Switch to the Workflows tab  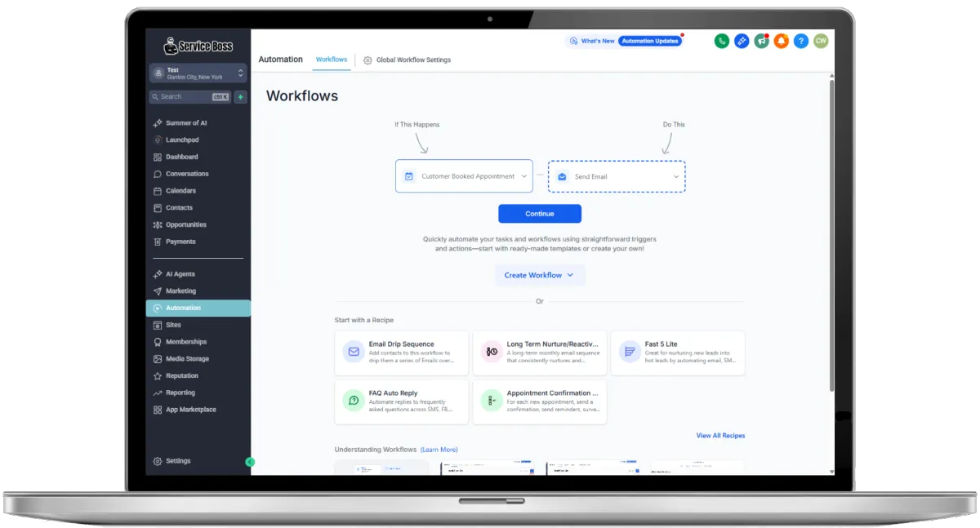332,60
